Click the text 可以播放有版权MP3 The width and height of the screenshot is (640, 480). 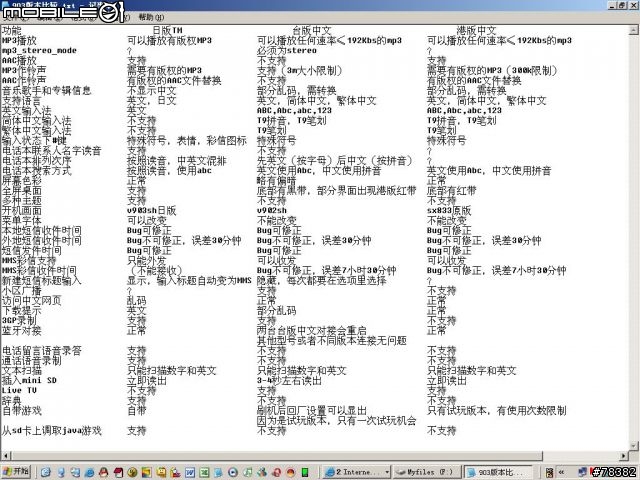click(169, 40)
